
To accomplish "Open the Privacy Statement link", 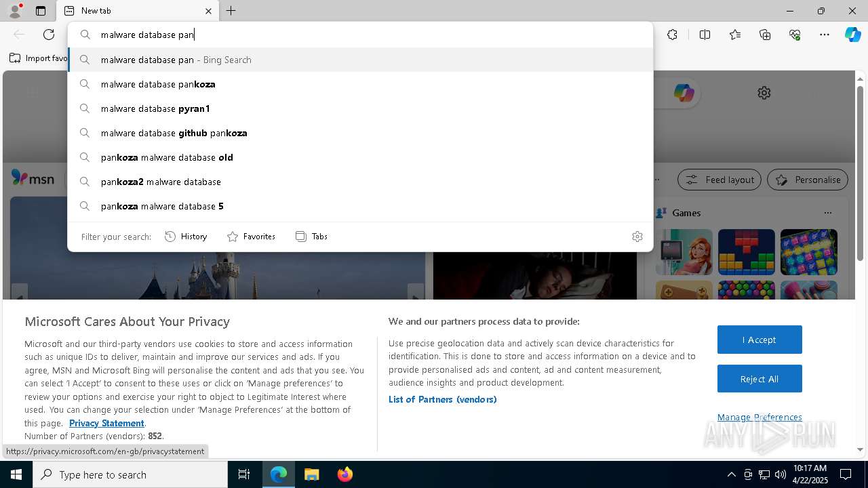I will (x=106, y=423).
